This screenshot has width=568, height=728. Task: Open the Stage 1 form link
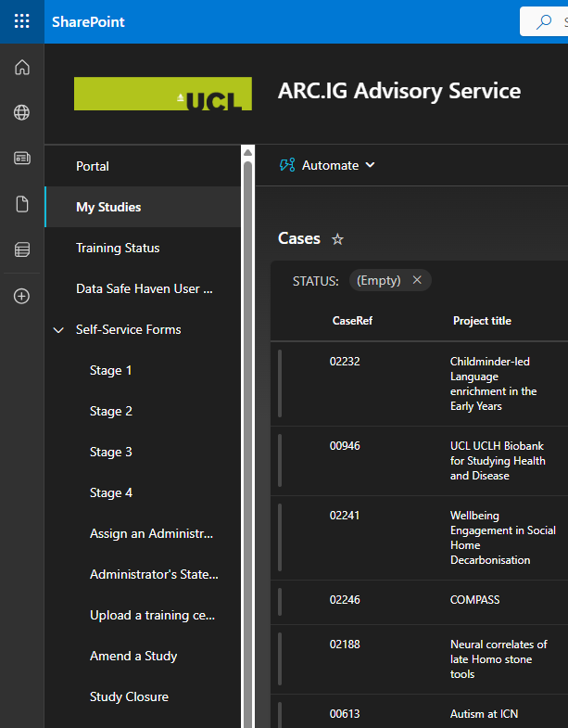[x=111, y=370]
